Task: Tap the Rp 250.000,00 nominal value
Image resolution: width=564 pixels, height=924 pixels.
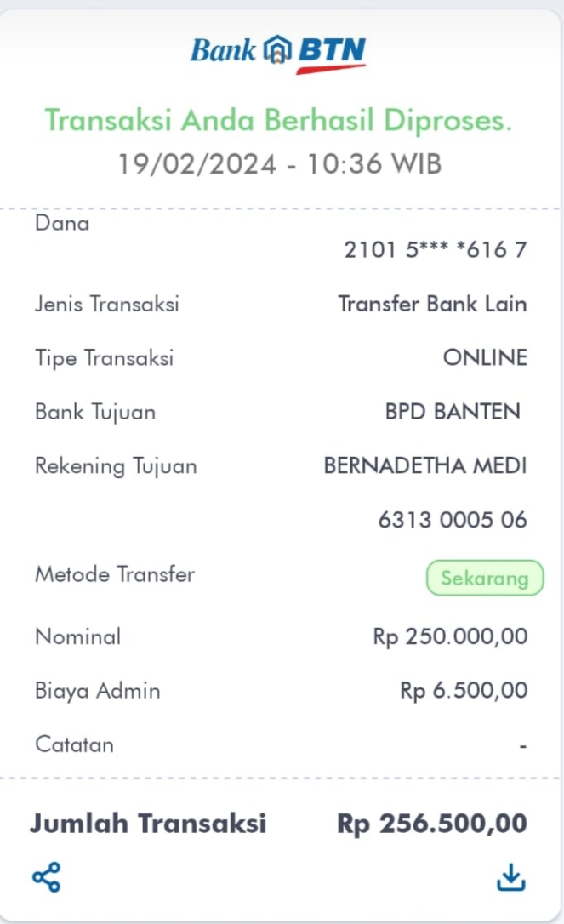Action: tap(450, 636)
